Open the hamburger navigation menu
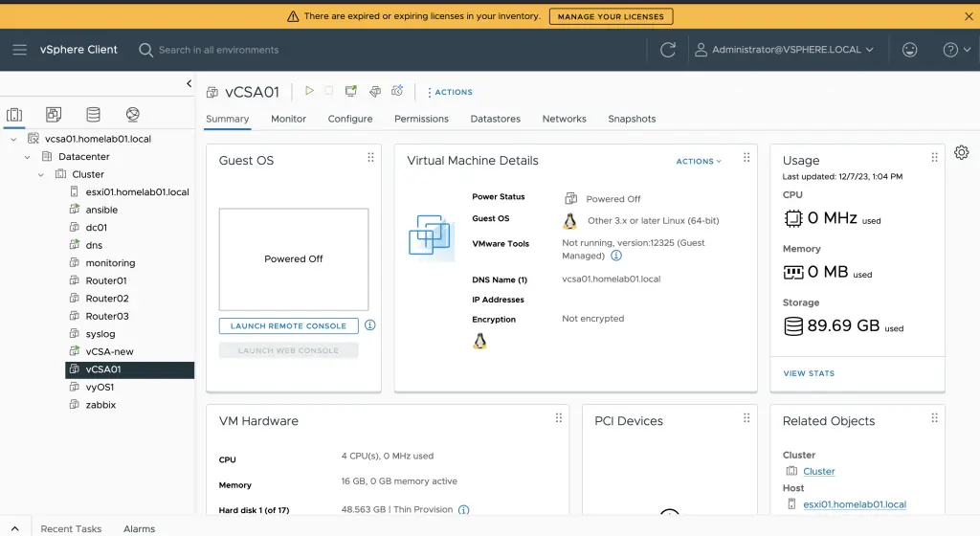Screen dimensions: 980x536 click(19, 50)
